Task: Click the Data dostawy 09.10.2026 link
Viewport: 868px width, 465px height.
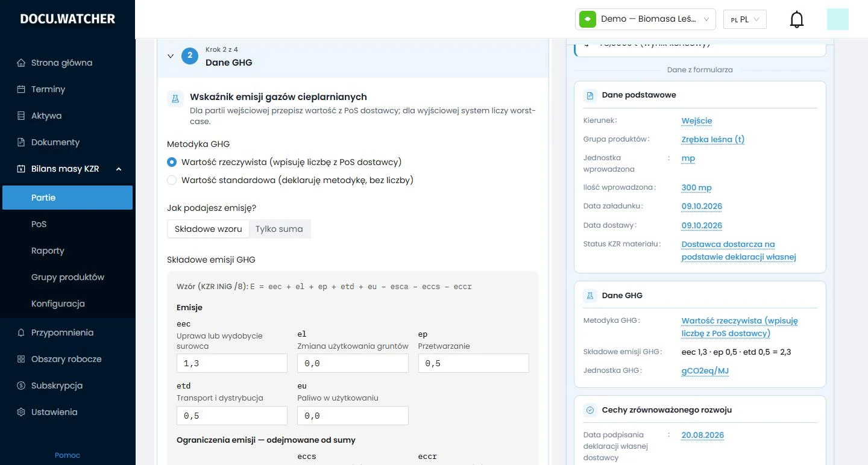Action: (702, 225)
